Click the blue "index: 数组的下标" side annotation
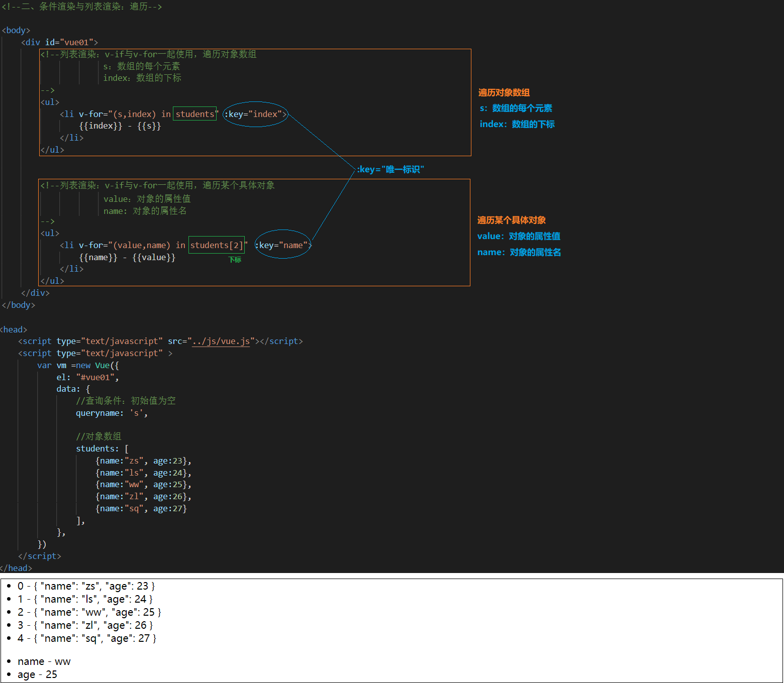The height and width of the screenshot is (683, 784). pyautogui.click(x=517, y=125)
